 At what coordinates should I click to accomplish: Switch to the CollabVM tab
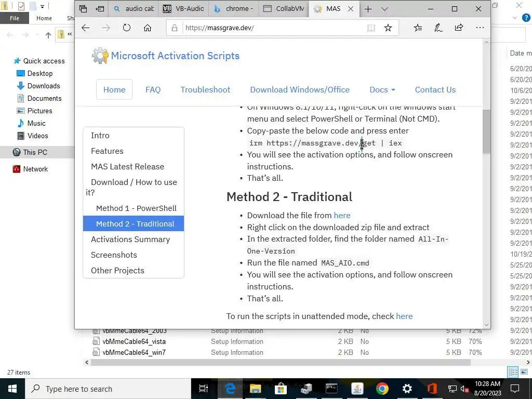[284, 9]
